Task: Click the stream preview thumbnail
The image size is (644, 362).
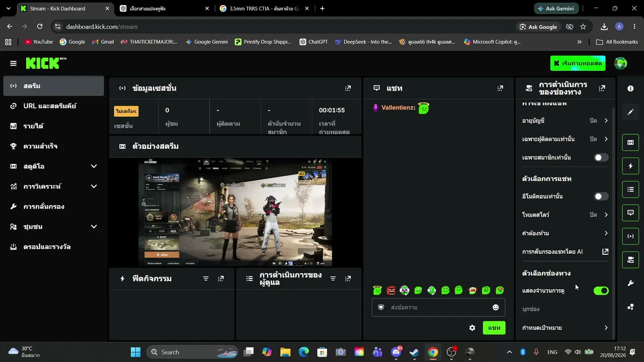Action: tap(235, 213)
